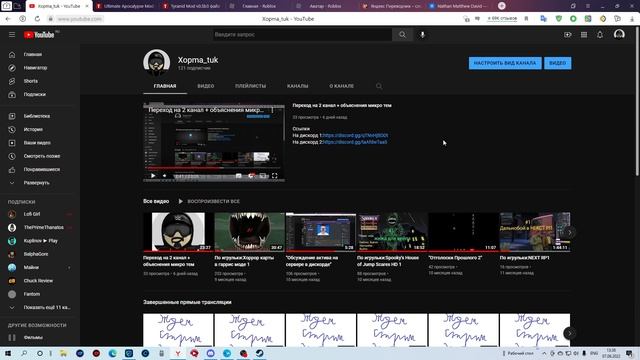
Task: Open ThePrimeThanatos subscription
Action: point(40,227)
